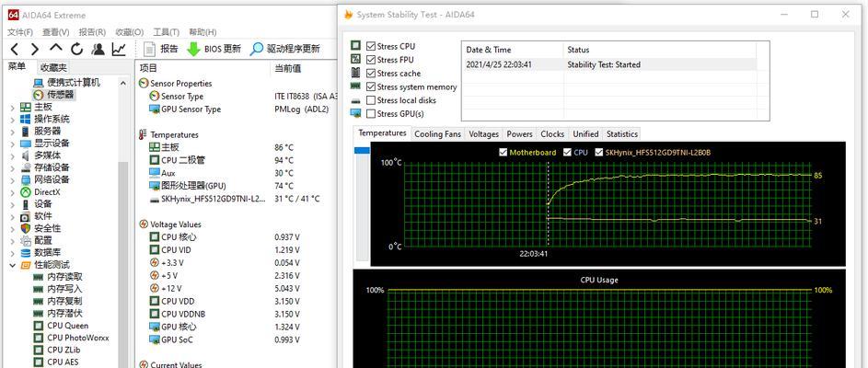This screenshot has width=868, height=368.
Task: Click the 多媒体 speaker icon in tree
Action: (x=26, y=155)
